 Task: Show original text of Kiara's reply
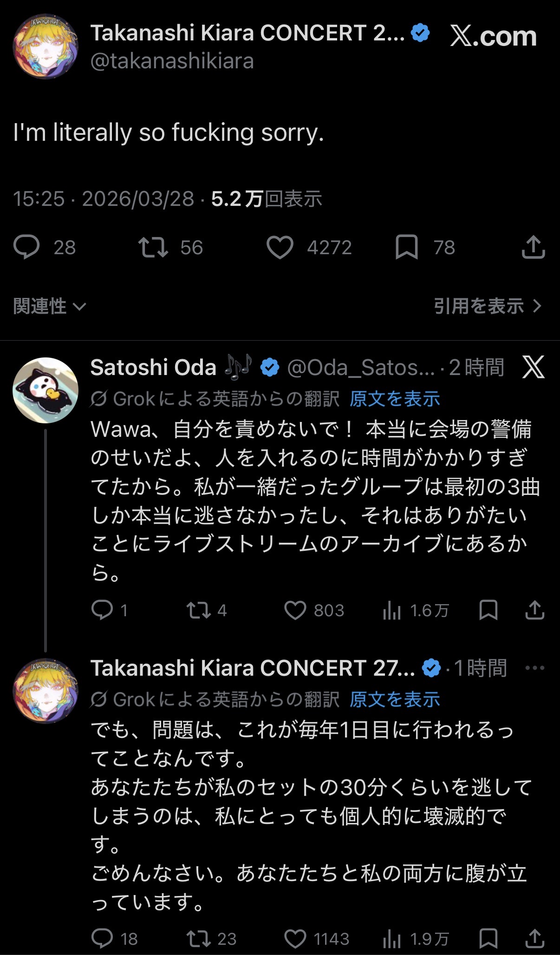click(x=394, y=699)
